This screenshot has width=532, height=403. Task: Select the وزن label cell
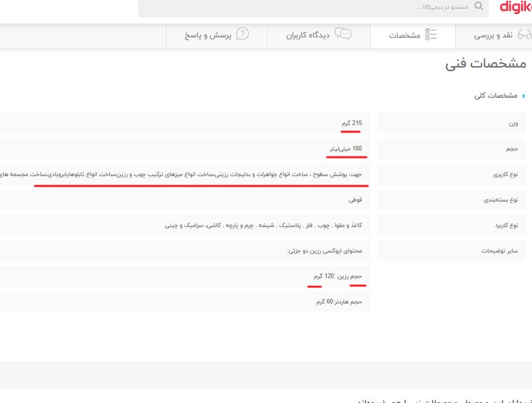(452, 123)
